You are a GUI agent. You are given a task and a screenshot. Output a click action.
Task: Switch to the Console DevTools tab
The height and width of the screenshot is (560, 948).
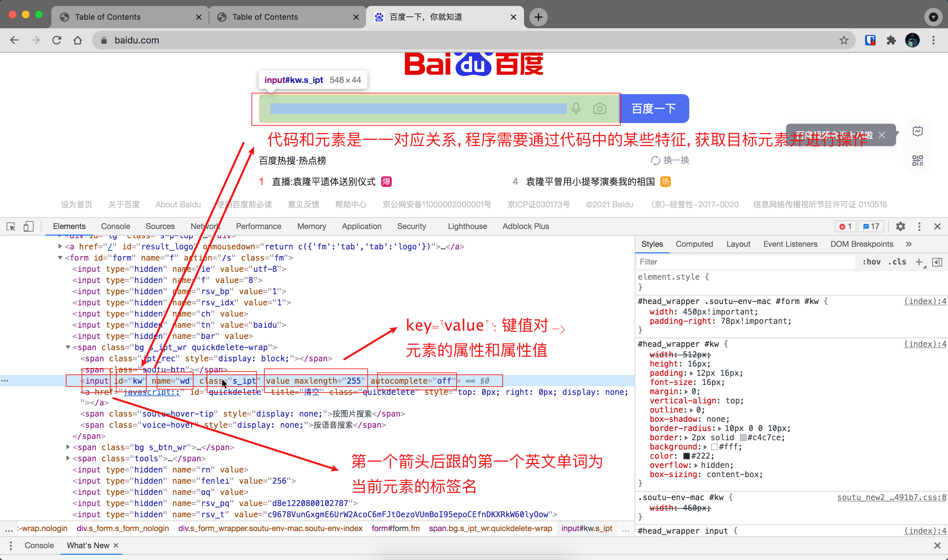coord(116,226)
